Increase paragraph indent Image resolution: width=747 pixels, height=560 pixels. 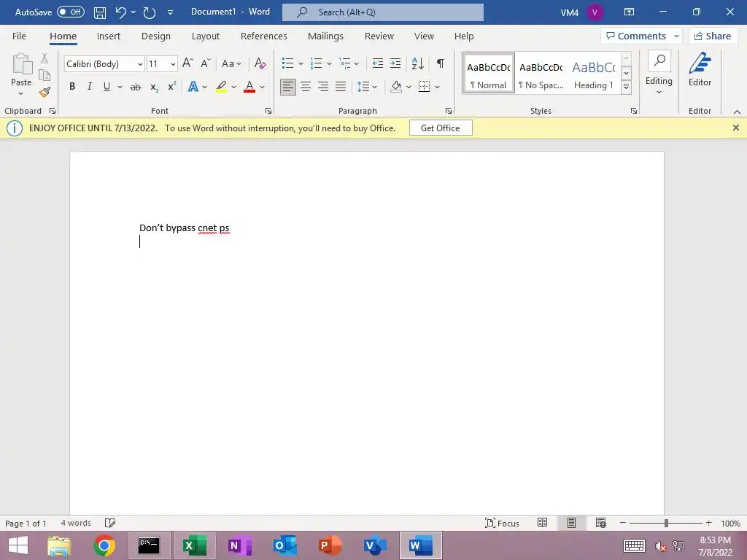[x=395, y=63]
